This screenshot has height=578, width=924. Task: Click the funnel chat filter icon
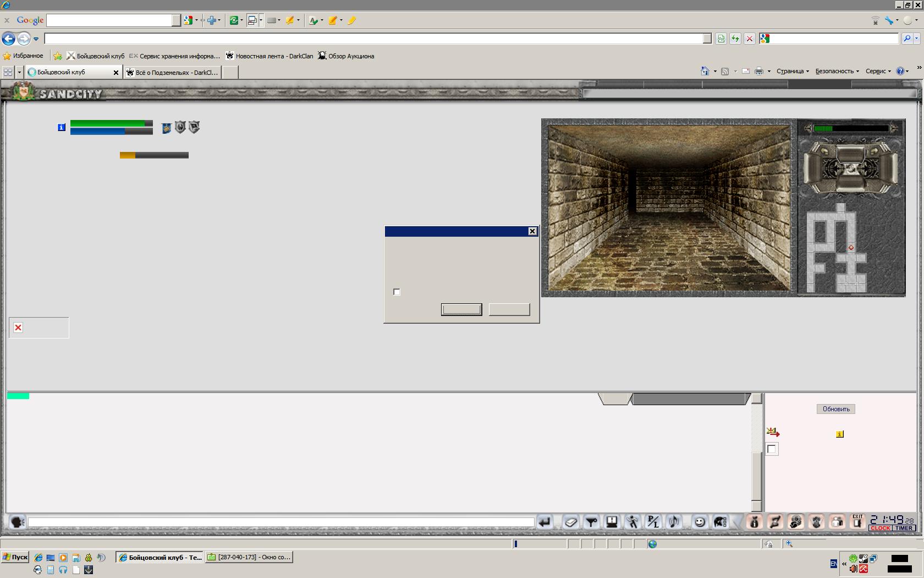coord(591,522)
